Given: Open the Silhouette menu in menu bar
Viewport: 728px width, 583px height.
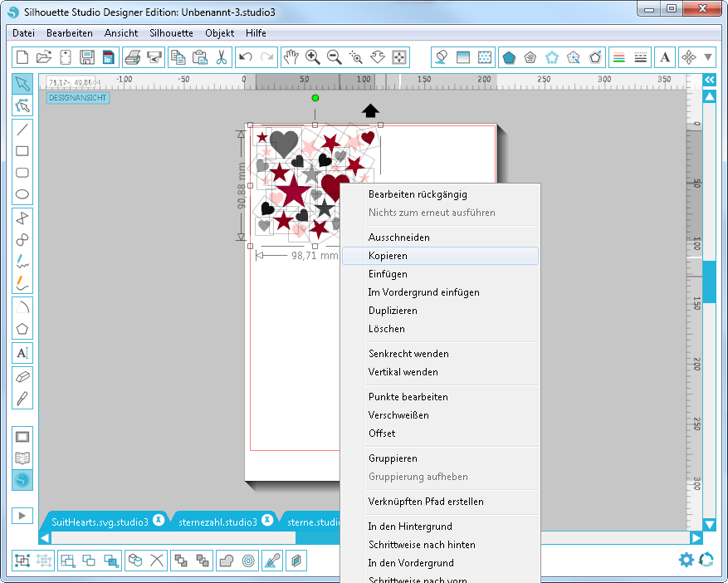Looking at the screenshot, I should pos(171,33).
